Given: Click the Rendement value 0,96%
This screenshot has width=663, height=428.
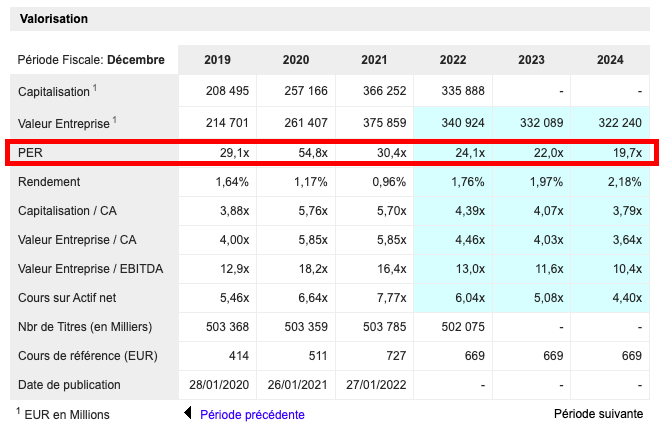Looking at the screenshot, I should pyautogui.click(x=389, y=182).
